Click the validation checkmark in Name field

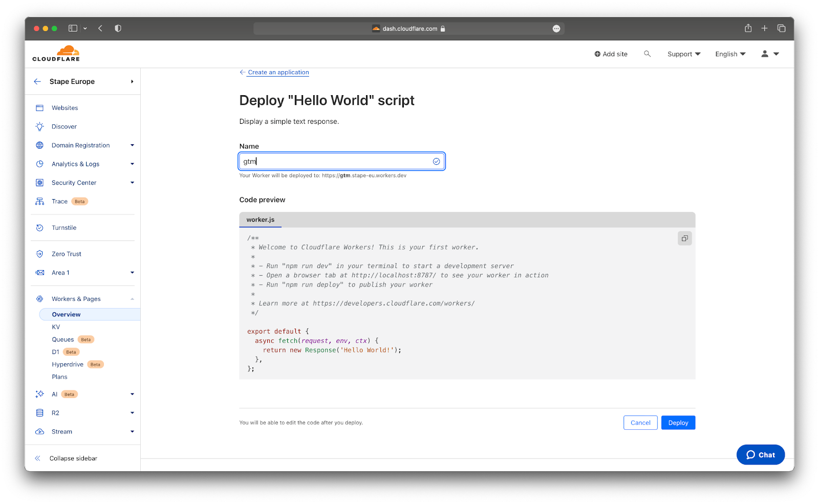(436, 161)
